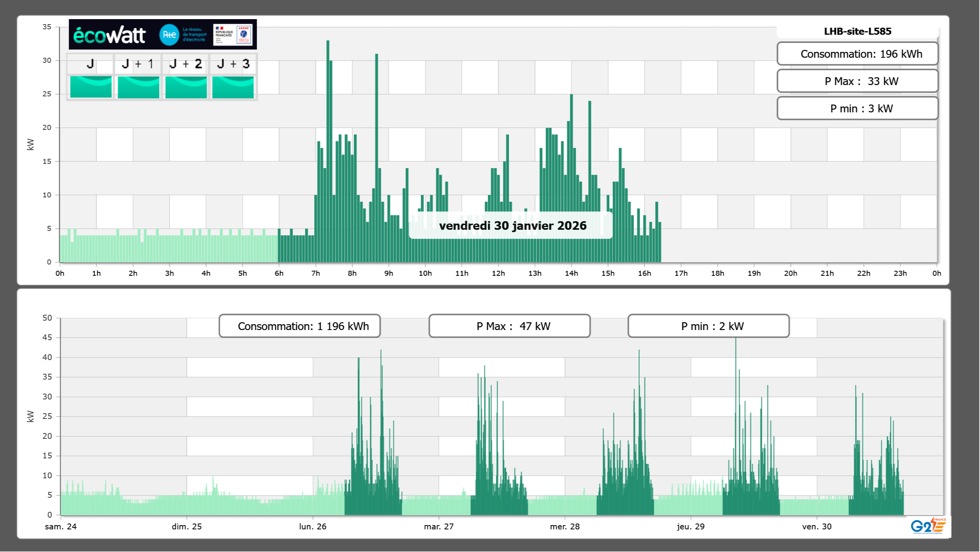Click the green signal under J + 1
The width and height of the screenshot is (980, 552).
click(x=138, y=87)
